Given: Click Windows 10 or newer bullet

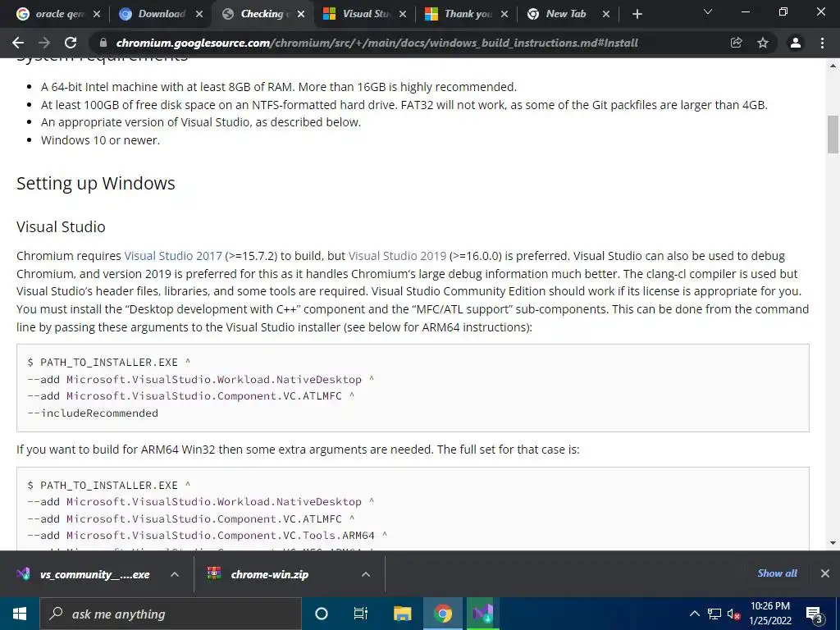Looking at the screenshot, I should (100, 140).
